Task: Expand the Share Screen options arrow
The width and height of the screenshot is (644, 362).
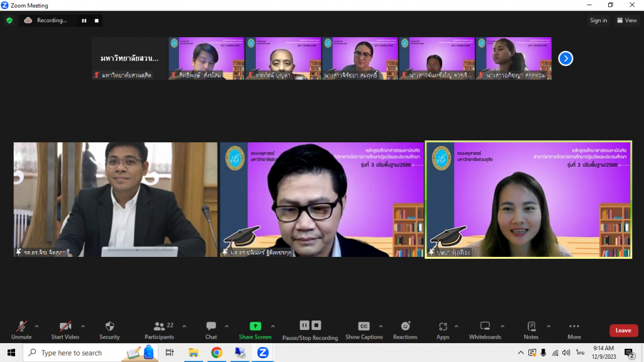Action: pos(273,326)
